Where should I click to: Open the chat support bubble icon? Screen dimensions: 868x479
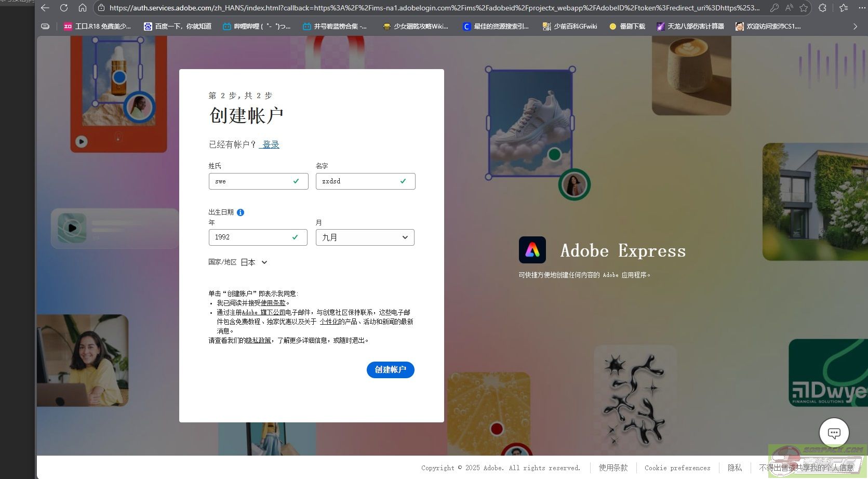point(834,432)
